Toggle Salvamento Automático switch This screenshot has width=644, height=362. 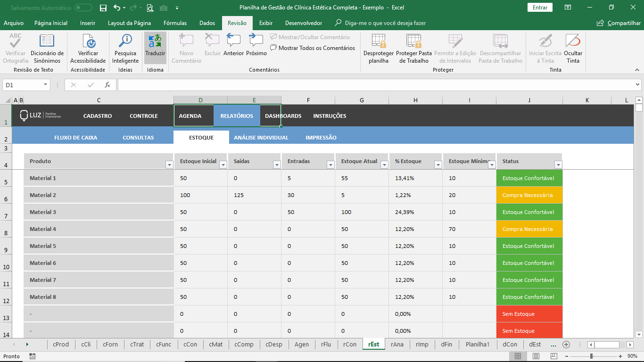83,8
